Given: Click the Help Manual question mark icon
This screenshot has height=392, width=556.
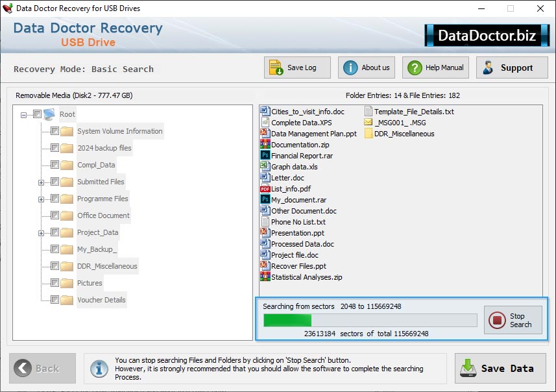Looking at the screenshot, I should tap(415, 67).
